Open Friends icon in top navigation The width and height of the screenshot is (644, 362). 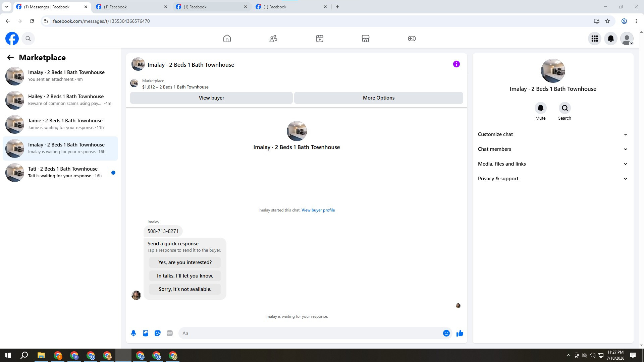click(x=273, y=39)
